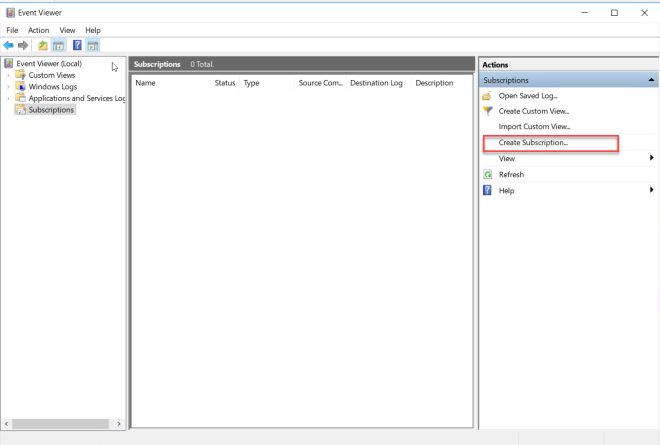The width and height of the screenshot is (660, 445).
Task: Click the Applications and Services Logs folder icon
Action: (x=20, y=98)
